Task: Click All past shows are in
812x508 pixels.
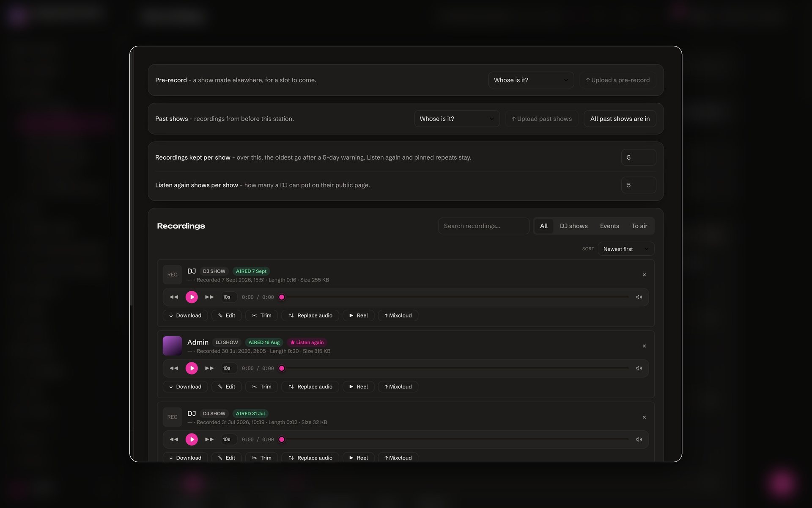Action: (620, 119)
